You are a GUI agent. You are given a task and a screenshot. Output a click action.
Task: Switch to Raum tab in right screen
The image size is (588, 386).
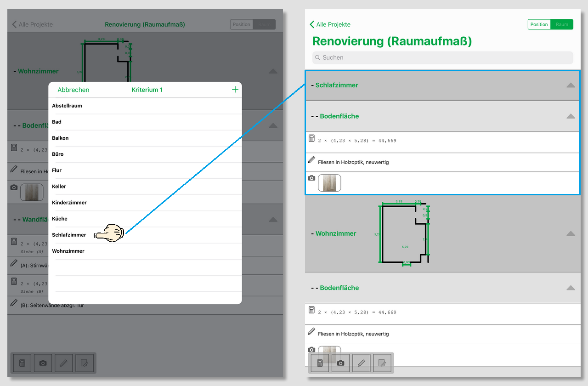562,24
